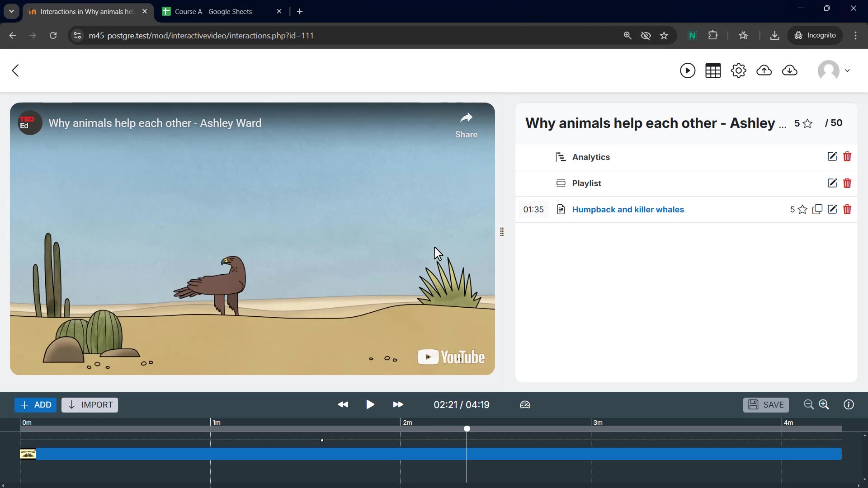Open the report table grid icon
The width and height of the screenshot is (868, 488).
pyautogui.click(x=713, y=70)
